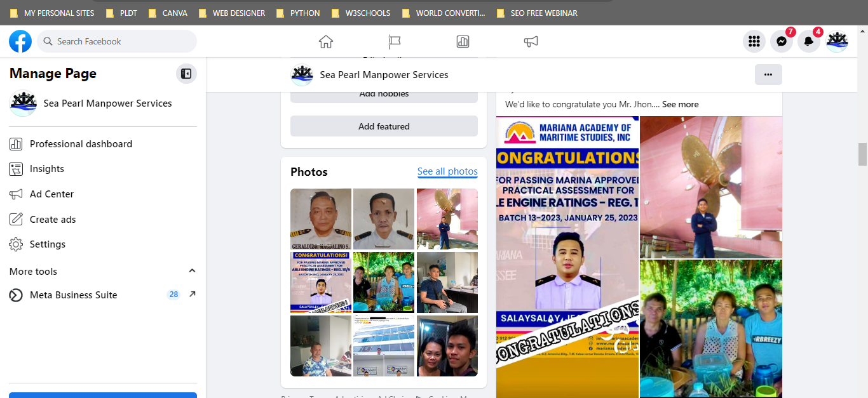Image resolution: width=868 pixels, height=398 pixels.
Task: Open the account profile picture menu
Action: point(837,41)
